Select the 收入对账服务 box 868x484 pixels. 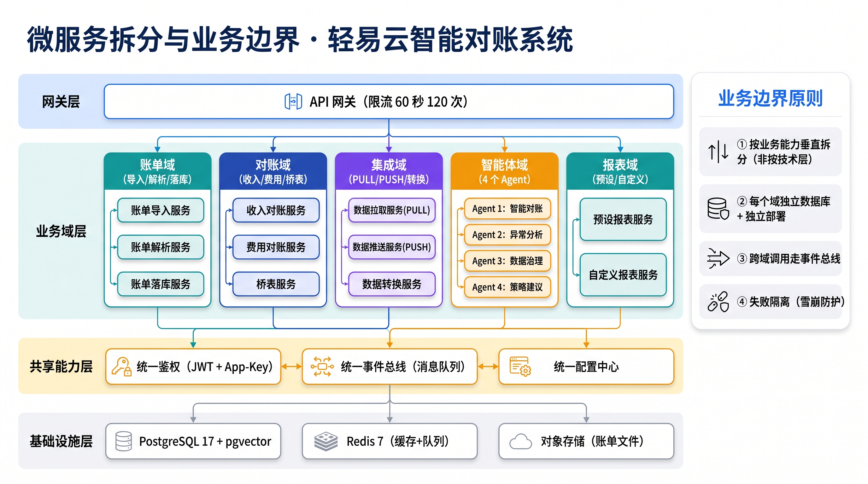point(276,210)
